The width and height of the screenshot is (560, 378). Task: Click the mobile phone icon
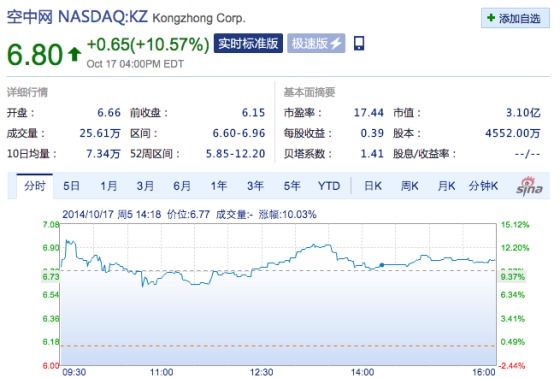pos(359,44)
